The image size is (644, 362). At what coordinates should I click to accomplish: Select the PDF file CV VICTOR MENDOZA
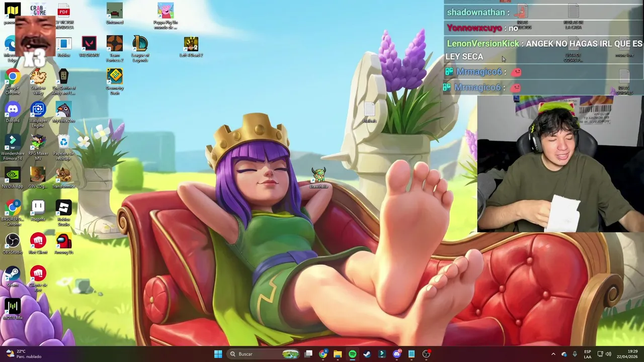click(63, 16)
